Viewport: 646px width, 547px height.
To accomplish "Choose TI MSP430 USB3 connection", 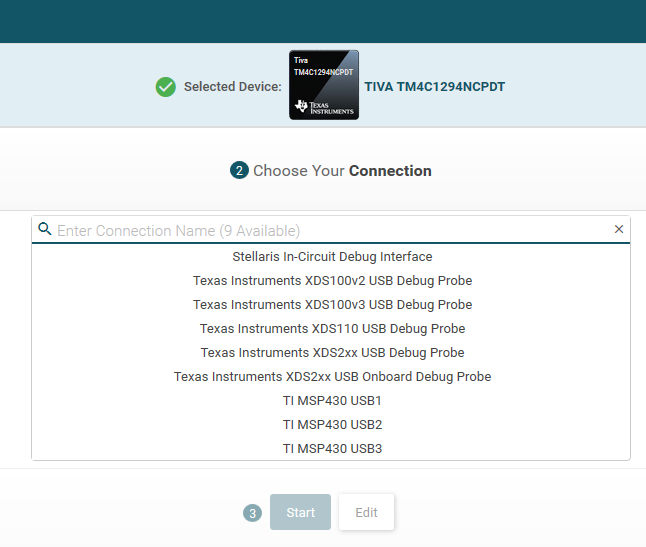I will click(x=332, y=449).
